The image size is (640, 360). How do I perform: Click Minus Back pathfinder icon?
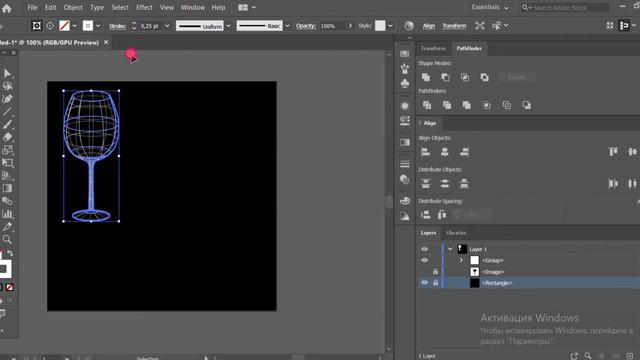click(527, 105)
